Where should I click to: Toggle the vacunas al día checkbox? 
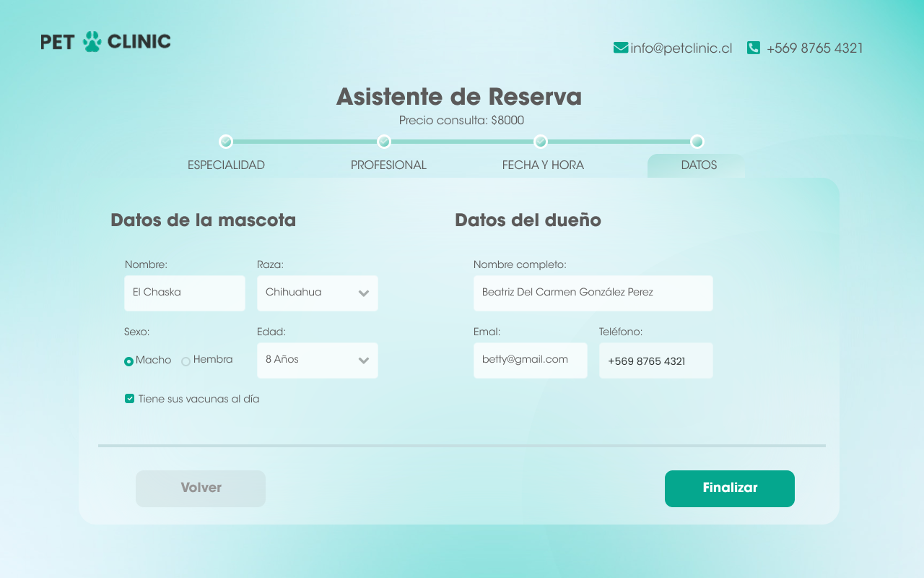point(129,399)
